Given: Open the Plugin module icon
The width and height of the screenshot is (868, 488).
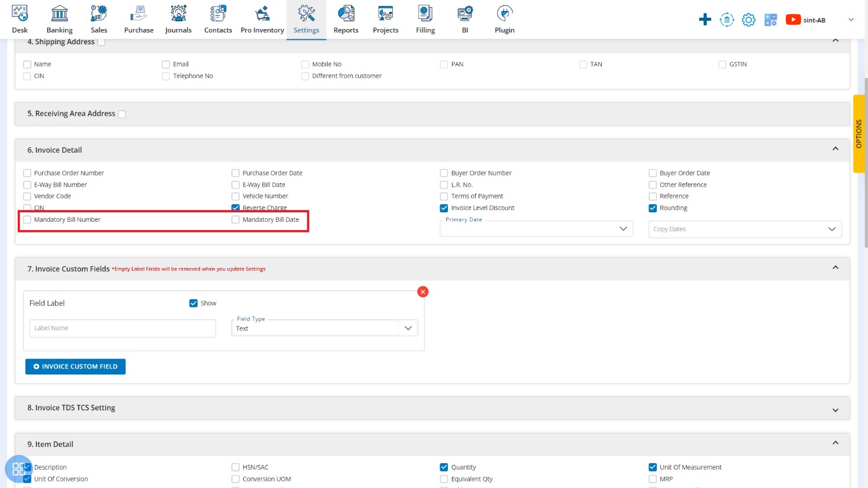Looking at the screenshot, I should [505, 13].
